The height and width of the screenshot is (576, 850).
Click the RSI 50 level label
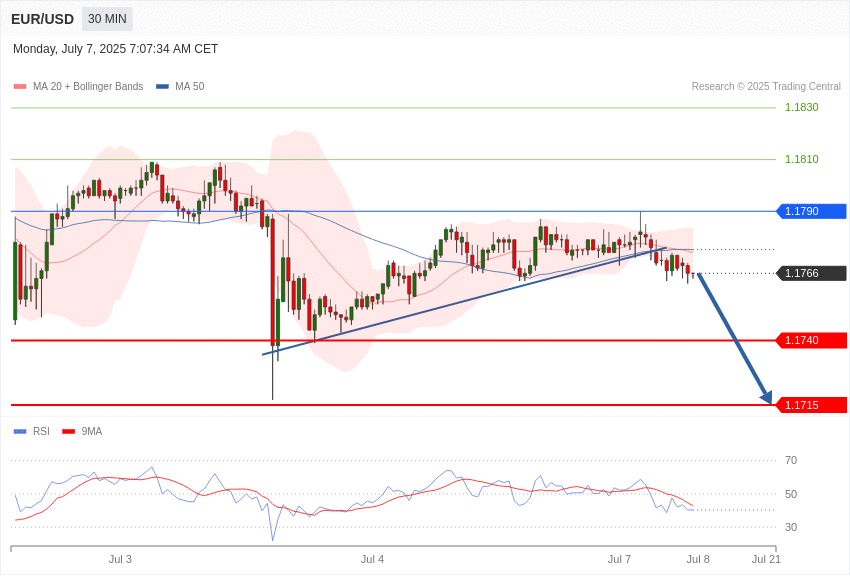pyautogui.click(x=791, y=494)
